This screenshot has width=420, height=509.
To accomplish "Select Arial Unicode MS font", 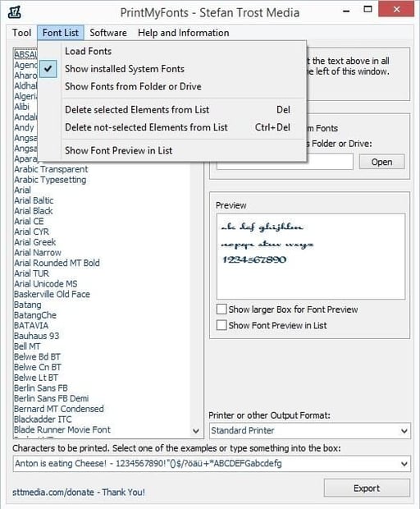I will (x=46, y=284).
